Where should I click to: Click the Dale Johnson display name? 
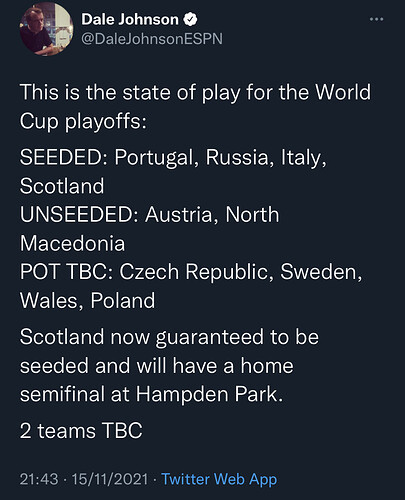[x=130, y=19]
